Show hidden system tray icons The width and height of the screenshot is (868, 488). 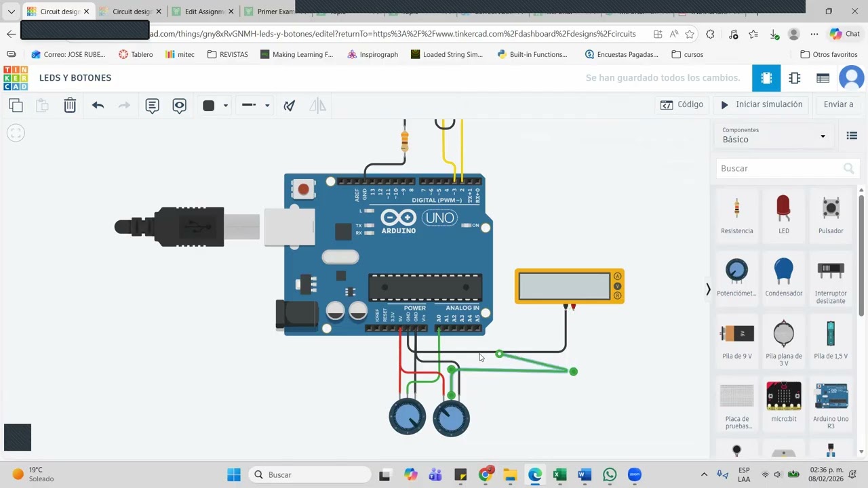point(704,474)
